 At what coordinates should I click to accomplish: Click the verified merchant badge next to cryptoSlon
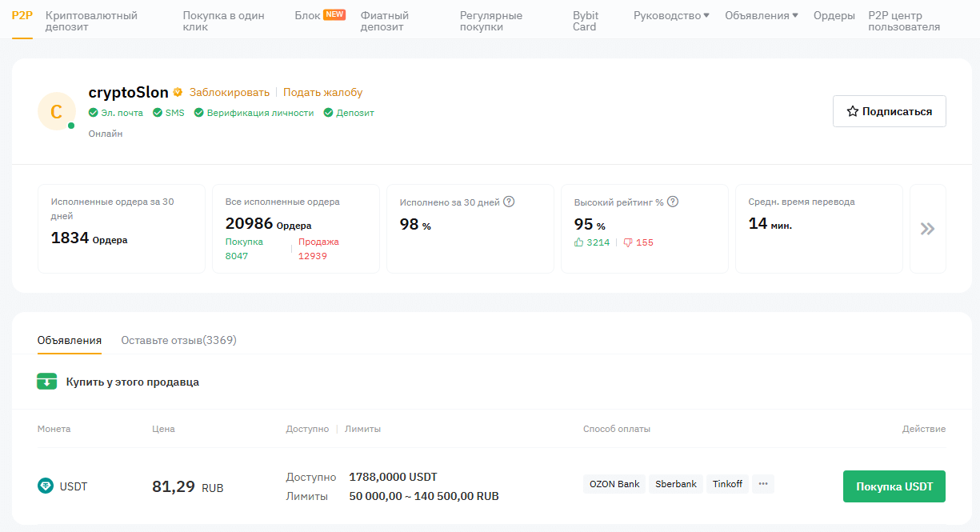tap(178, 93)
